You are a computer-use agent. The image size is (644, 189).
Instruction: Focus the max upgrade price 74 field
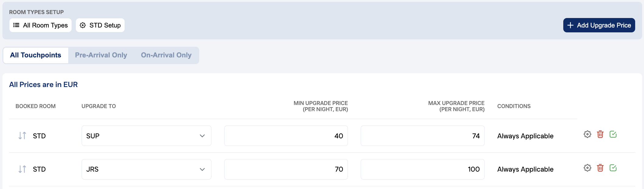(422, 136)
